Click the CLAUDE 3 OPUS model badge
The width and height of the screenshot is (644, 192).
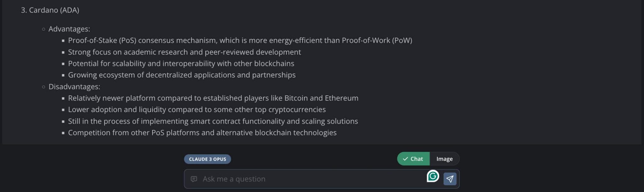click(208, 159)
